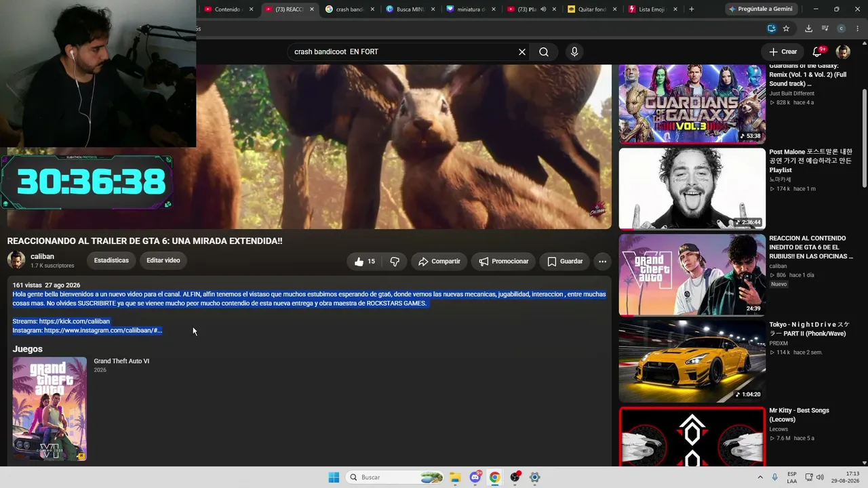Switch to the 'Contenido' tab

pyautogui.click(x=227, y=9)
